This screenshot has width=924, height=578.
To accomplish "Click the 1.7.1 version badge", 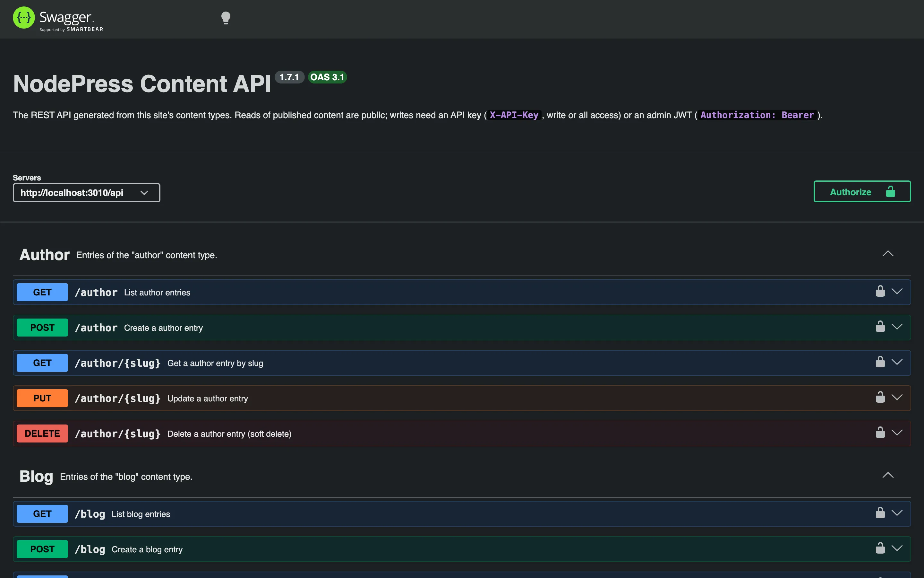I will 289,77.
